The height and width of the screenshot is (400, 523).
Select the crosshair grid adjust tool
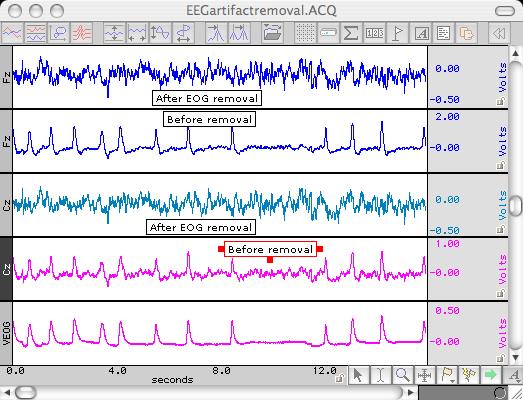424,375
